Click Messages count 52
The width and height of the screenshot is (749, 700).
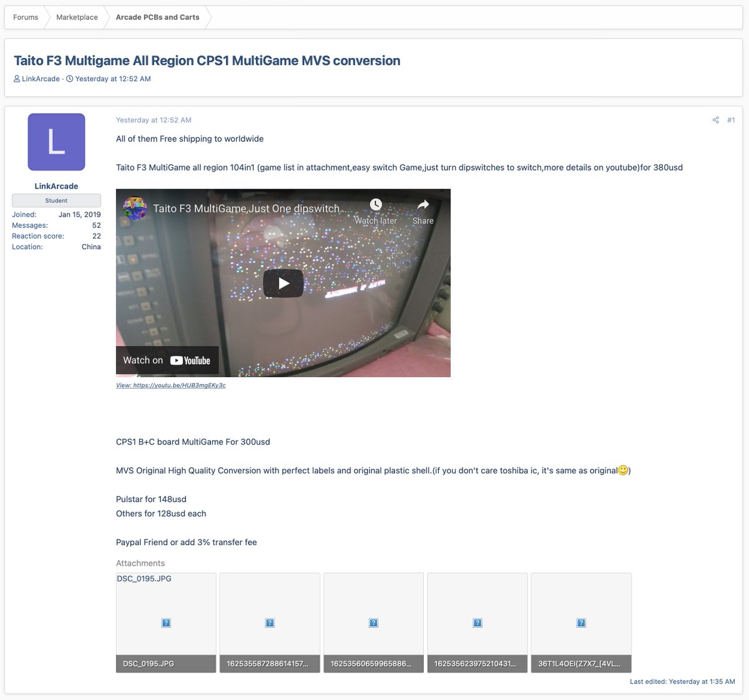[97, 225]
